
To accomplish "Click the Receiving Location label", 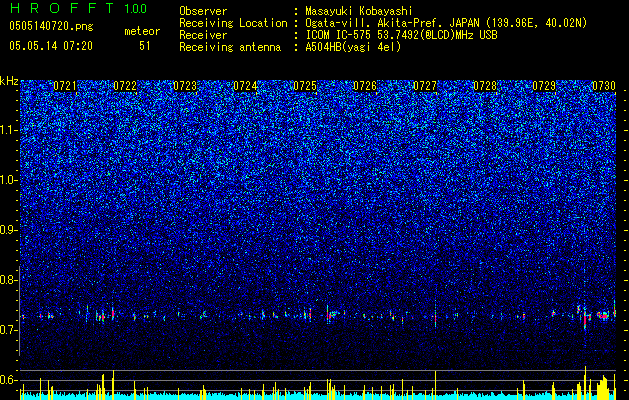I will pos(233,23).
